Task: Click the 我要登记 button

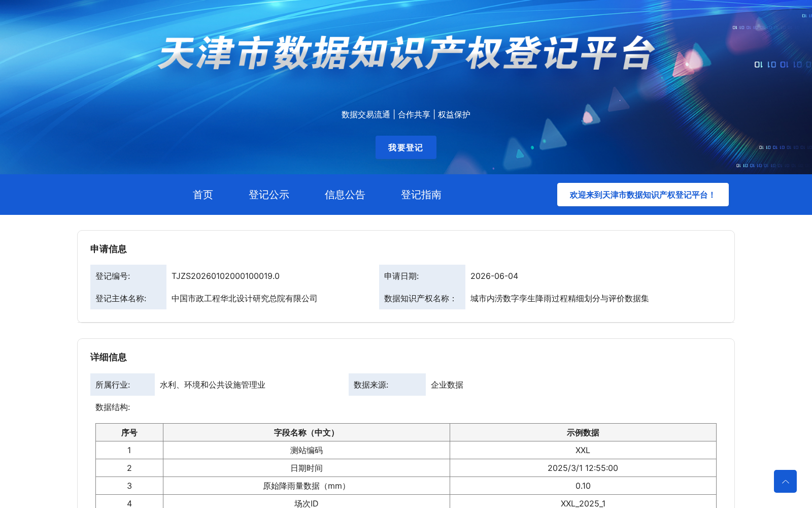Action: (405, 147)
